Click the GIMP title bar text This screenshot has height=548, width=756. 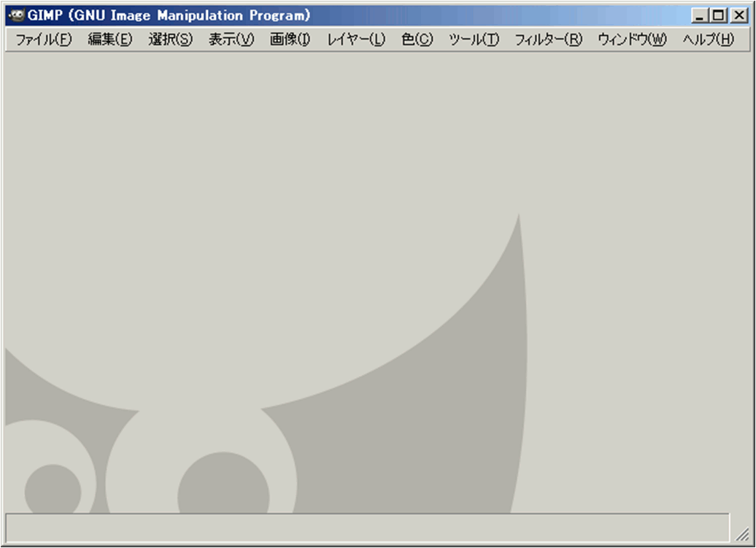click(169, 15)
